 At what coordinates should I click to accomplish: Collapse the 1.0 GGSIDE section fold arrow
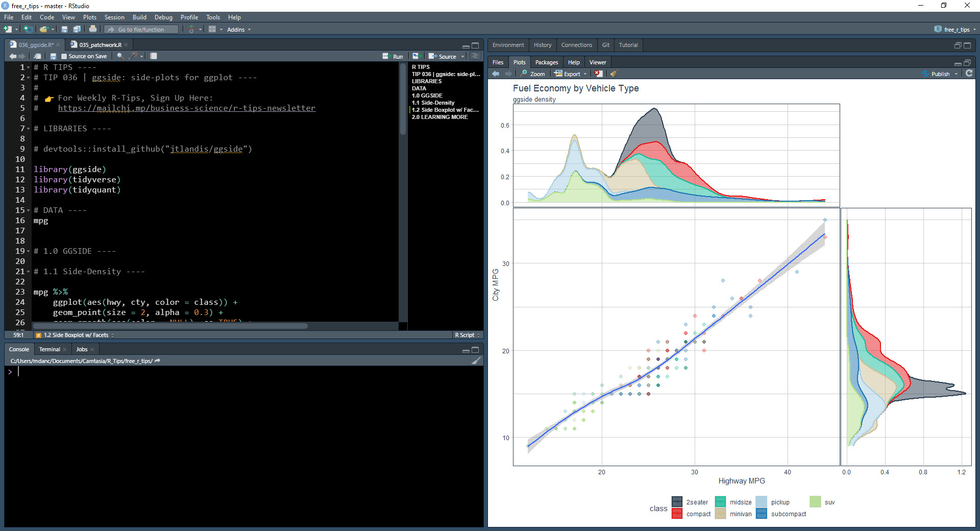(x=29, y=251)
